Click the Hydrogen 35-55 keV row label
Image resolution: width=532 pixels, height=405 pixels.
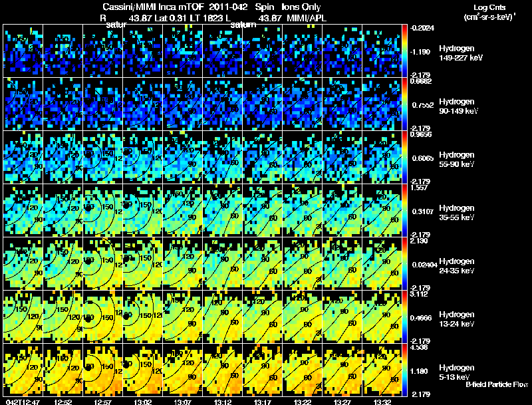457,212
